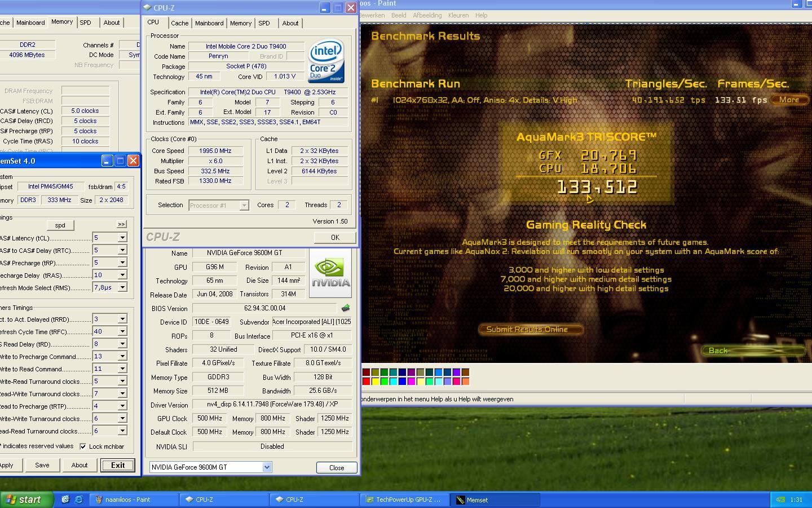
Task: Open the Write-Read Turnaround clocks dropdown
Action: [122, 381]
